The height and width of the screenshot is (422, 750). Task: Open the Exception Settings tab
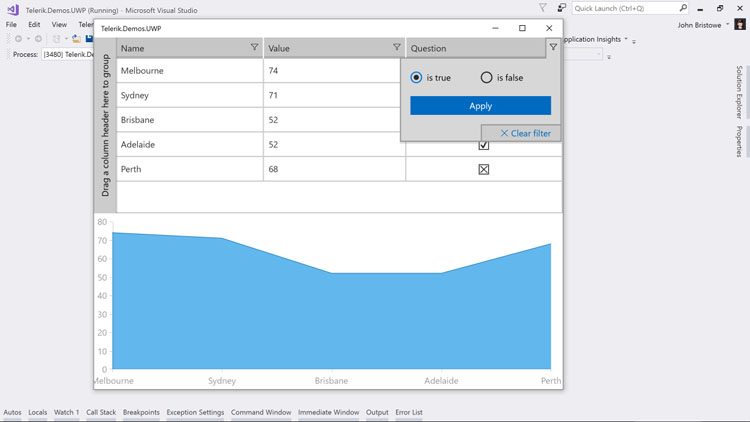coord(195,412)
